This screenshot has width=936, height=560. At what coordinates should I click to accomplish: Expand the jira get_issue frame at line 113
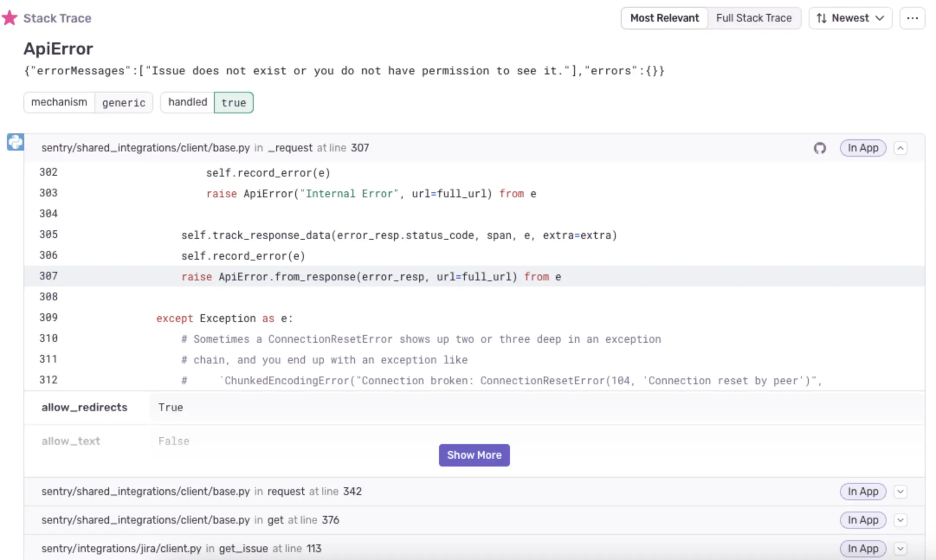900,549
